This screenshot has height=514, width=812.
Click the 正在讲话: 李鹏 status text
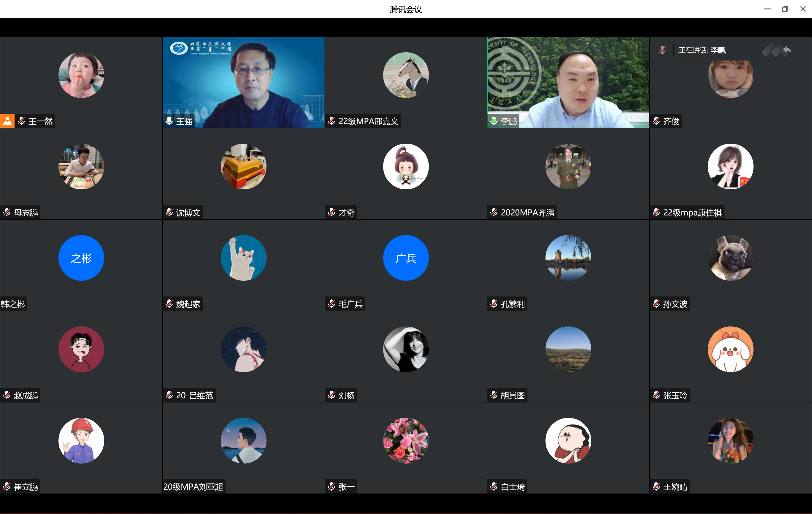point(702,50)
